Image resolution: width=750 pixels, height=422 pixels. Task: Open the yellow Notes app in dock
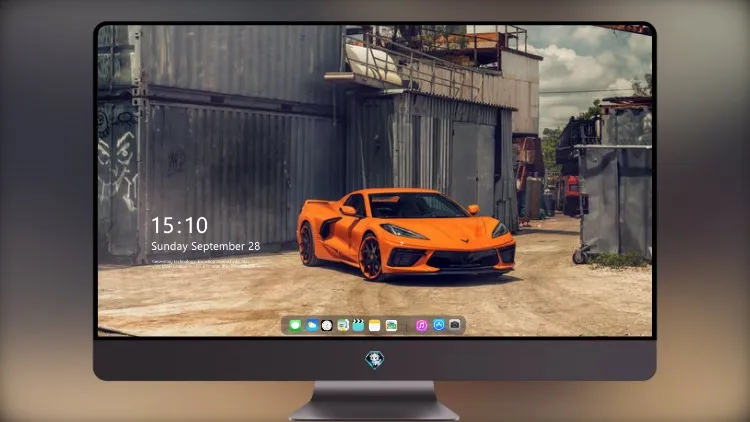click(375, 325)
